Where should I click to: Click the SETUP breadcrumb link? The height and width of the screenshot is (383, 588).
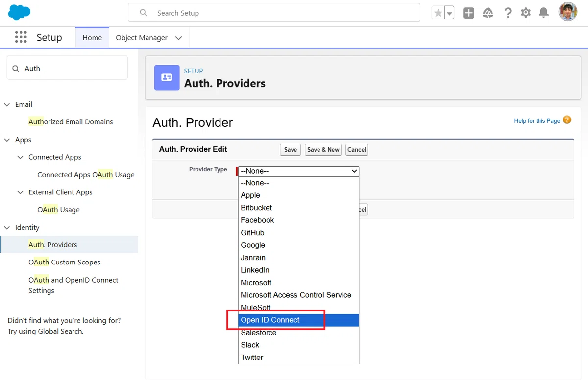[194, 71]
